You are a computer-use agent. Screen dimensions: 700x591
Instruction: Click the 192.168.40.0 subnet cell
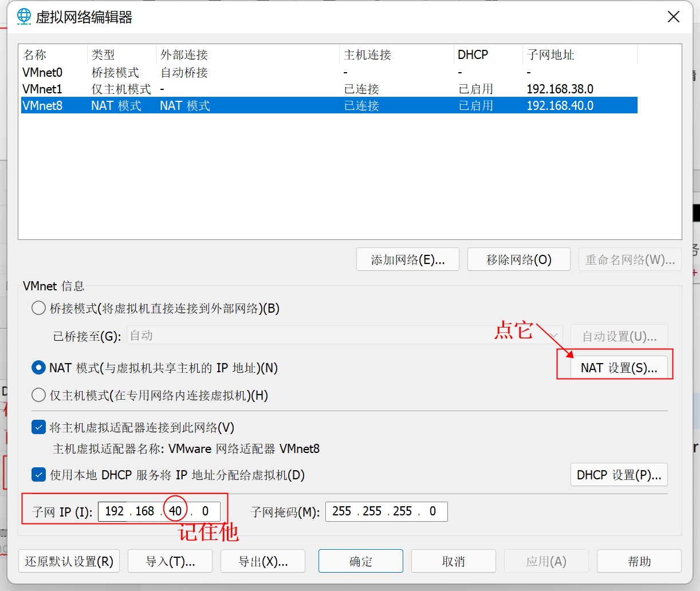click(560, 105)
